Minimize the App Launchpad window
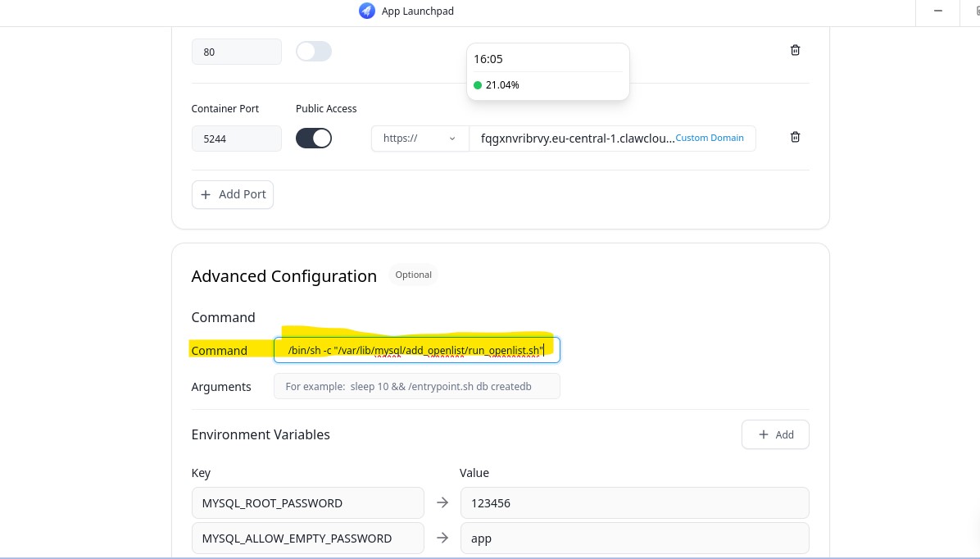Viewport: 980px width, 559px height. coord(938,11)
